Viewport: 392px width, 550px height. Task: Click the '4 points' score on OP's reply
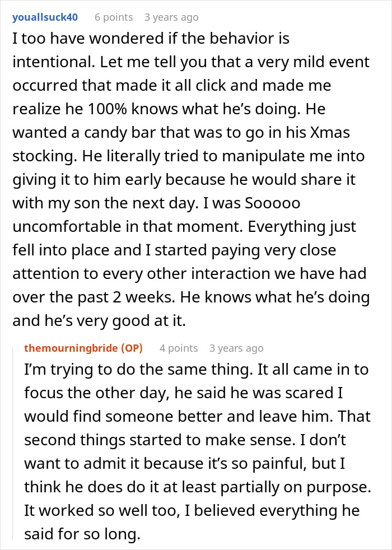[x=179, y=348]
